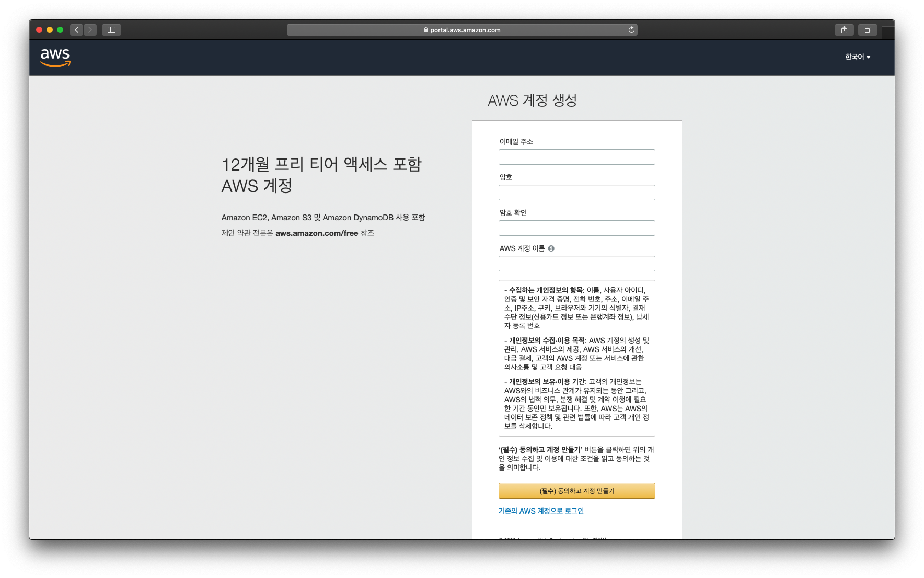The height and width of the screenshot is (578, 924).
Task: Open the Safari share menu
Action: pyautogui.click(x=844, y=30)
